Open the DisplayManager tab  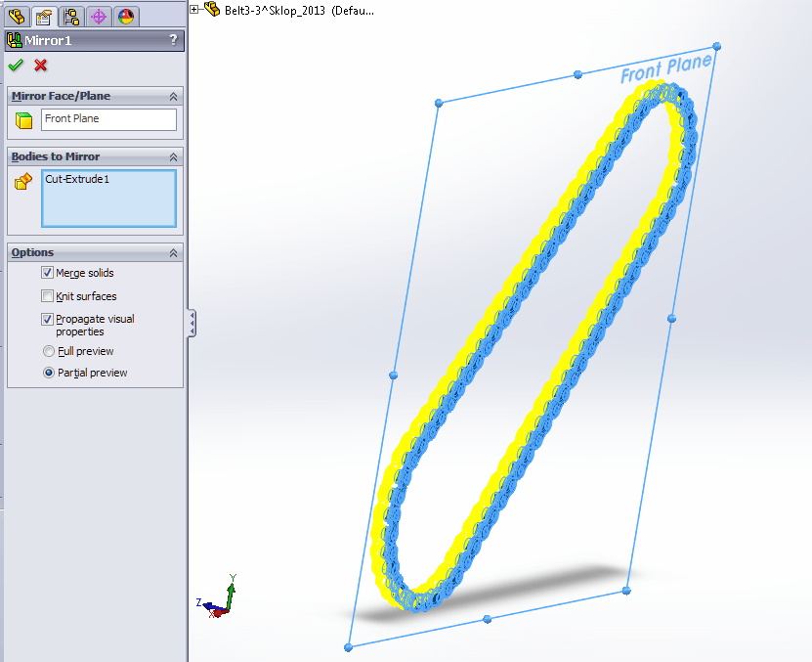point(125,17)
